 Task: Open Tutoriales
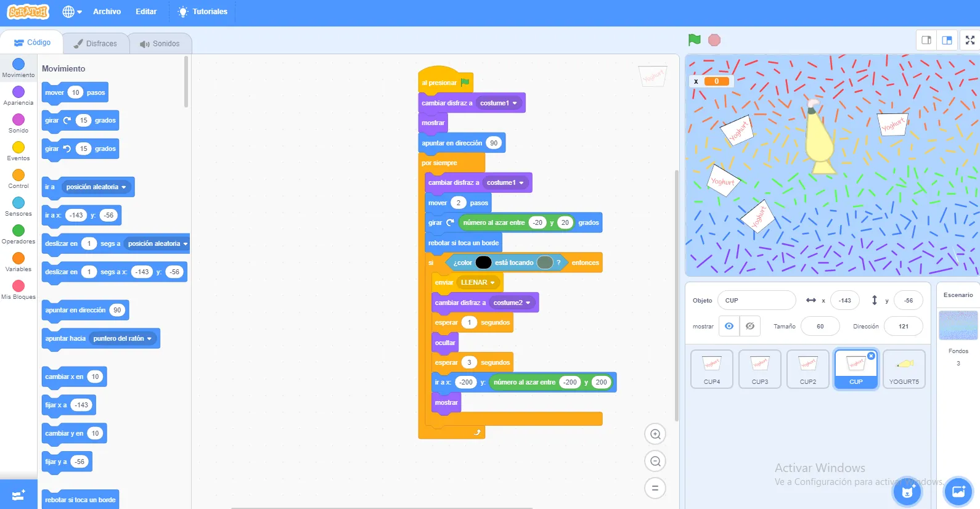(203, 12)
